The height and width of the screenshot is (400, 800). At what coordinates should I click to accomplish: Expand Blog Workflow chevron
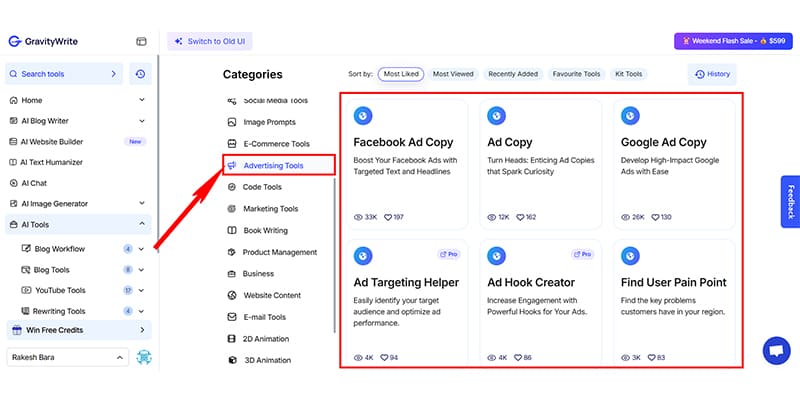(141, 249)
